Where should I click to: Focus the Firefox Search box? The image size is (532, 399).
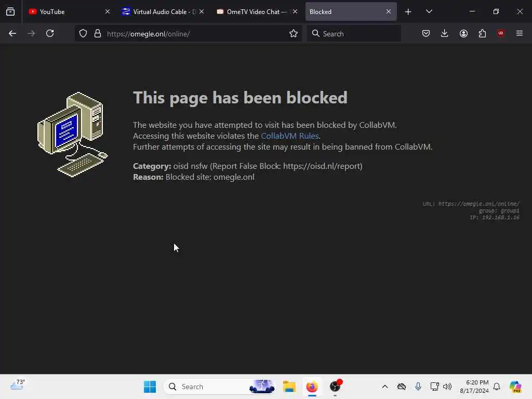354,33
